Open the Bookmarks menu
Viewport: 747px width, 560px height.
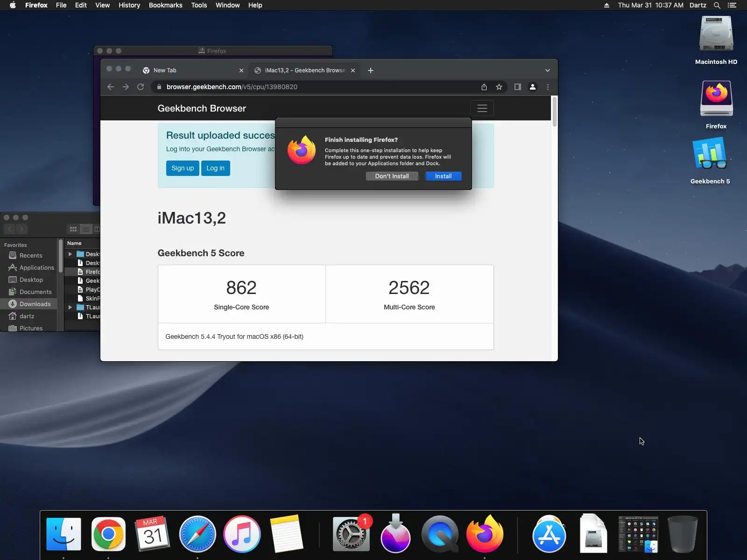coord(166,5)
